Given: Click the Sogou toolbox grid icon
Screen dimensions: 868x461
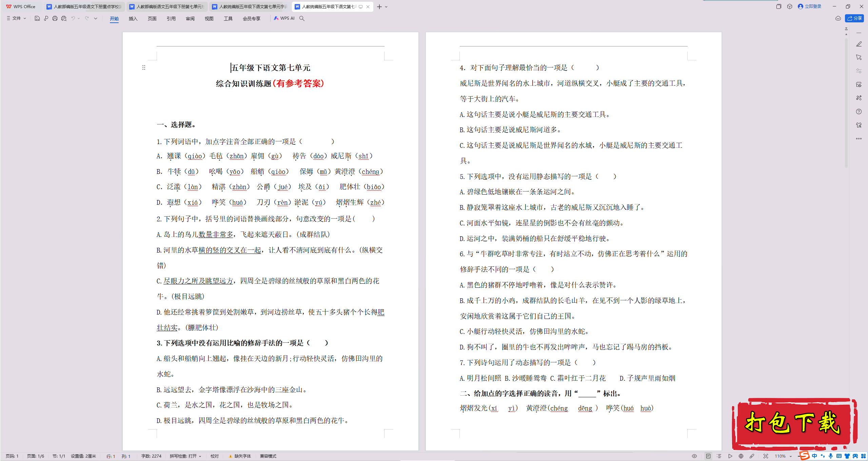Looking at the screenshot, I should 863,456.
